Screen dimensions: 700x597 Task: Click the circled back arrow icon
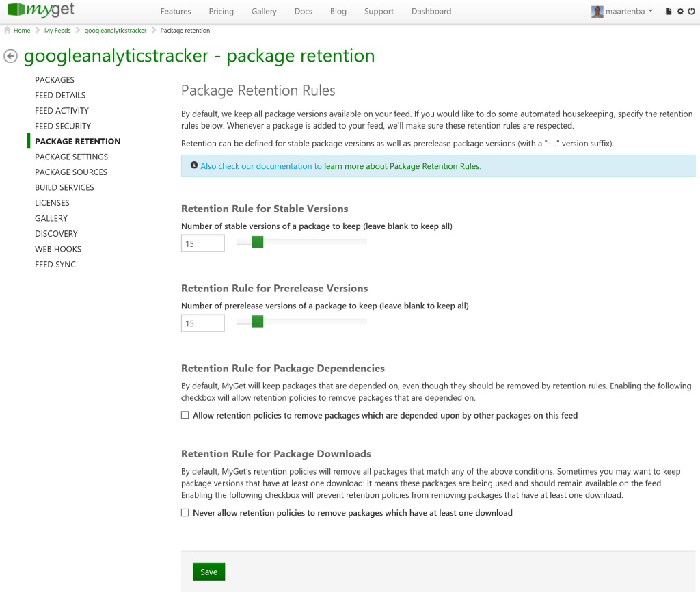coord(10,56)
